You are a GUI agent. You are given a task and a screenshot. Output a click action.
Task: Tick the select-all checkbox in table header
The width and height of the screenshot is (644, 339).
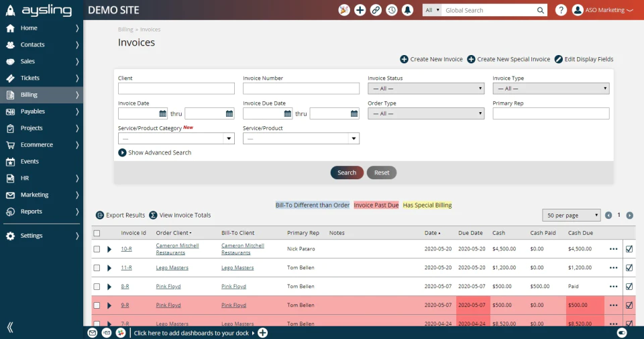[97, 233]
